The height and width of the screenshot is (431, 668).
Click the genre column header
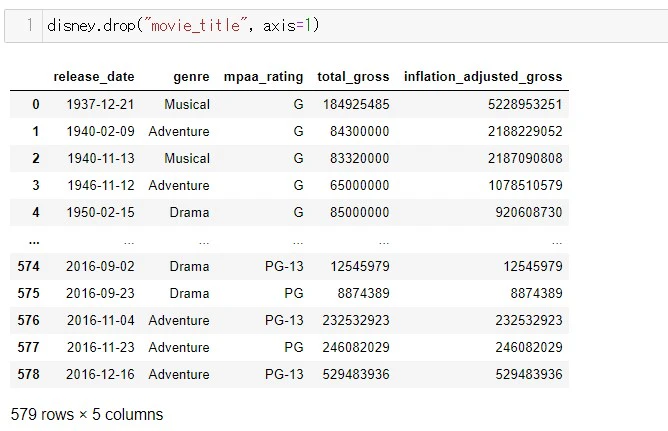191,77
